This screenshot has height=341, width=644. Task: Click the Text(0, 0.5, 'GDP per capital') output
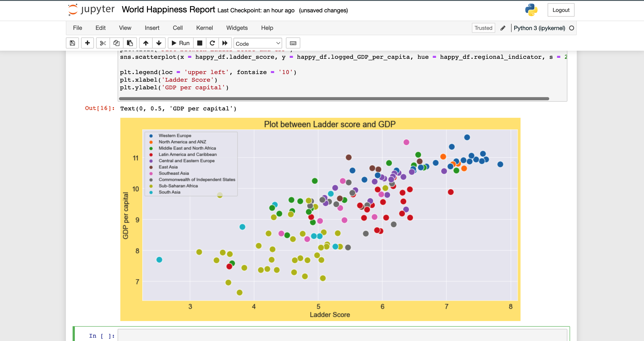(178, 108)
